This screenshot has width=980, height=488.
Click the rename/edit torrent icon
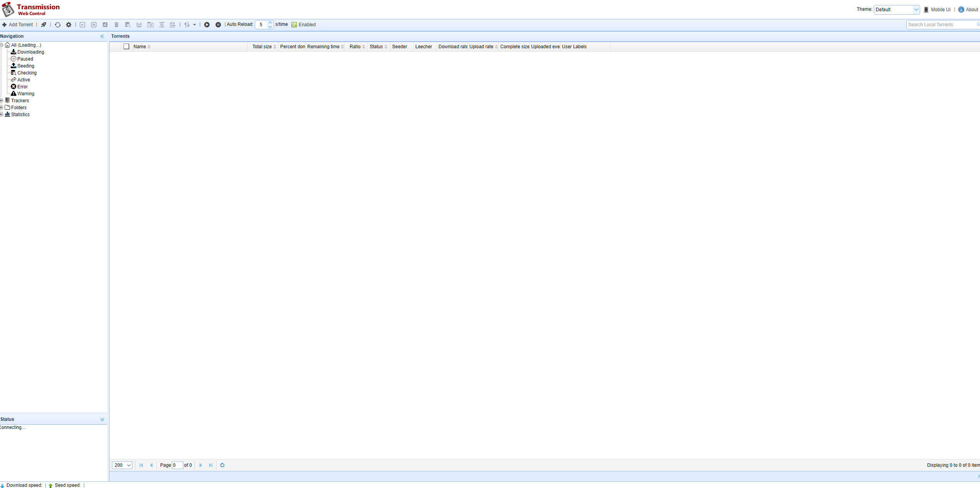click(105, 25)
